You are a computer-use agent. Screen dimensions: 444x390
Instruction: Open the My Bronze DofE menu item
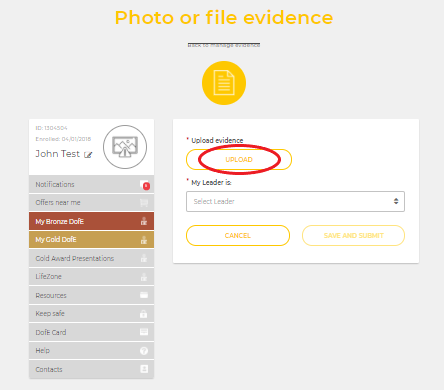[91, 221]
